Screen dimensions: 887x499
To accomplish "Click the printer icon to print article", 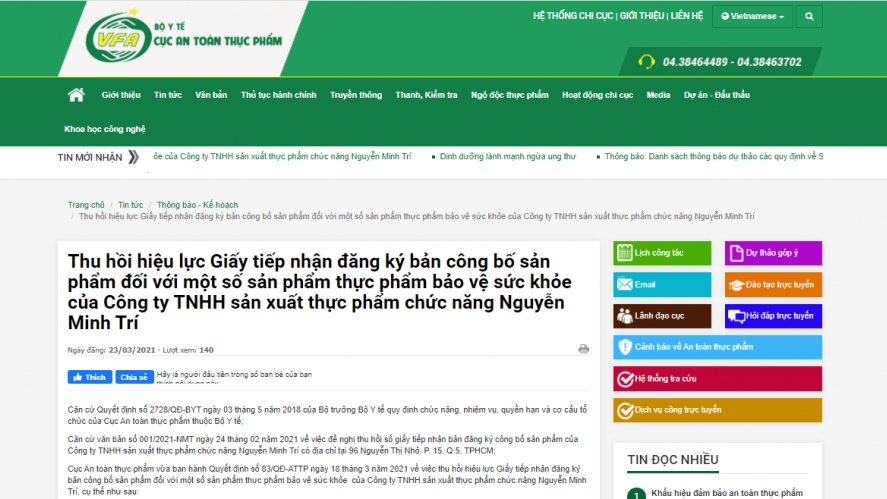I will (583, 349).
